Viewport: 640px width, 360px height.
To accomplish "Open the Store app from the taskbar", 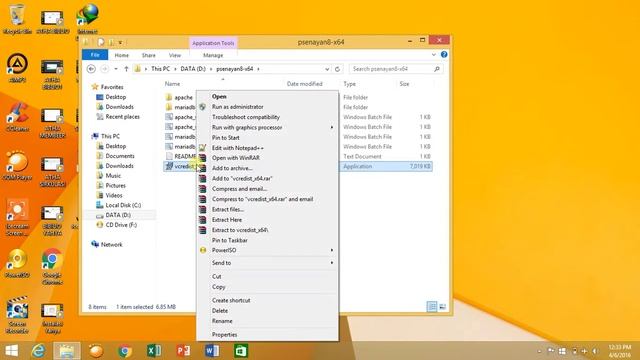I will 241,351.
